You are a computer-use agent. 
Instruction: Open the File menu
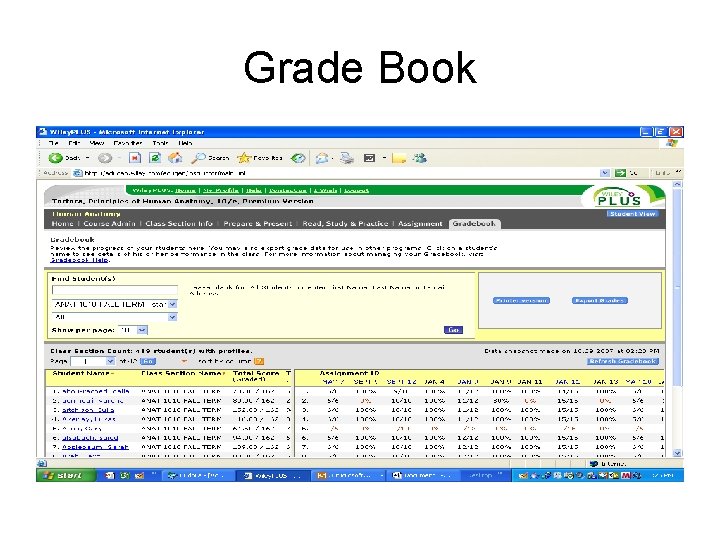[x=53, y=143]
